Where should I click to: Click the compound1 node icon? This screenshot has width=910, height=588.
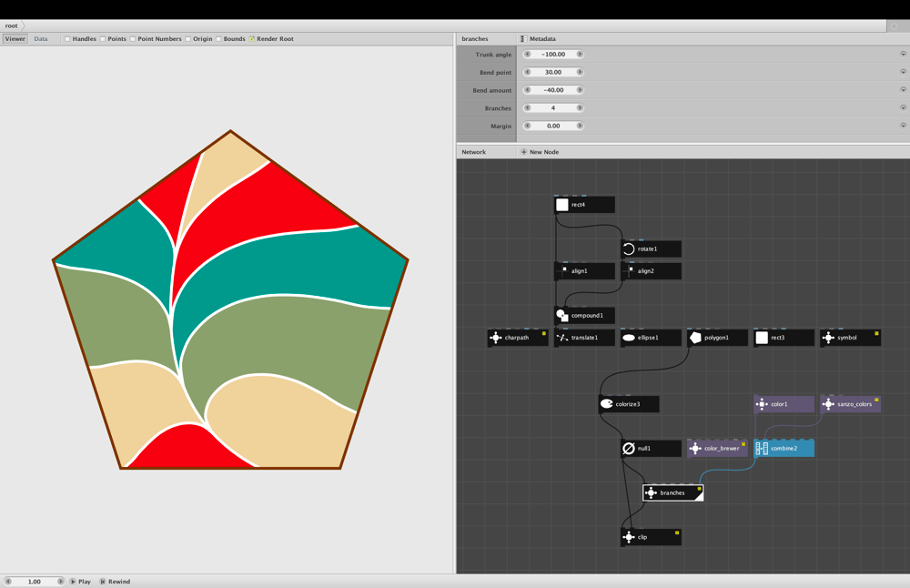point(561,315)
